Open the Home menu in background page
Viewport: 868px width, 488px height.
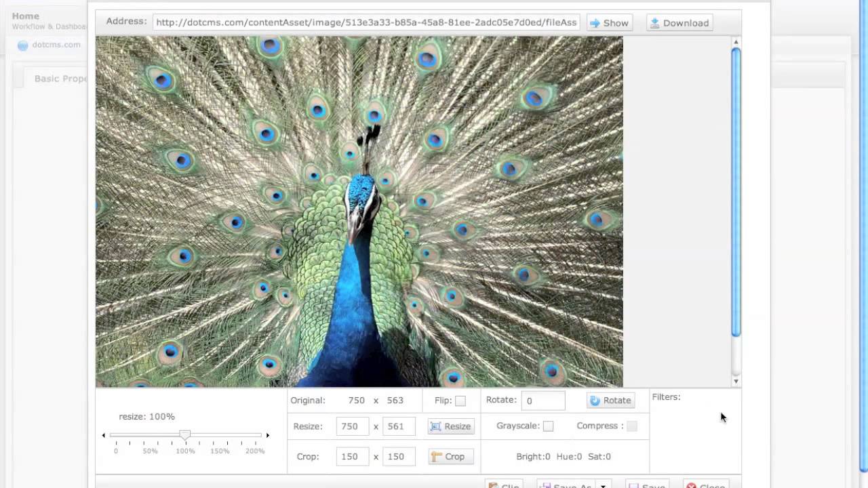[x=26, y=16]
